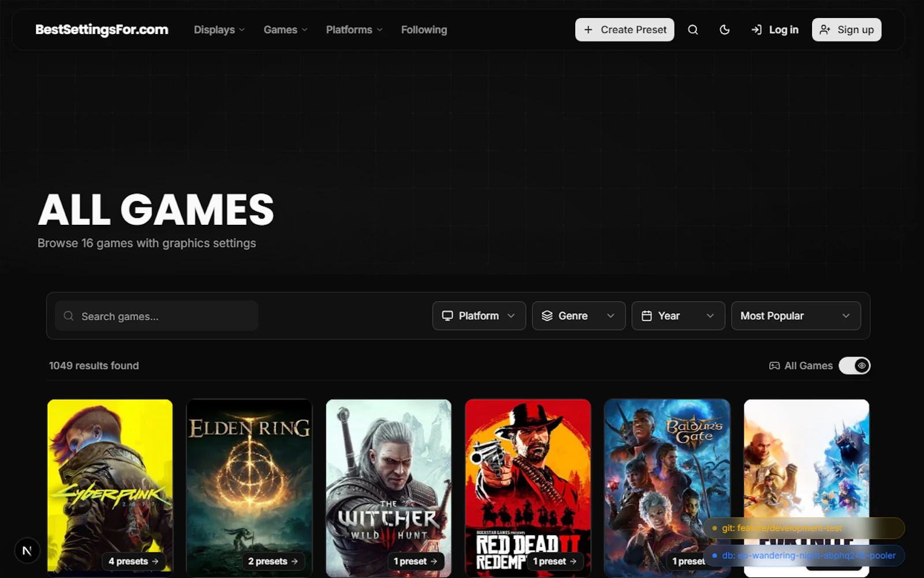The height and width of the screenshot is (578, 924).
Task: Open the Baldur's Gate game cover
Action: pos(667,487)
